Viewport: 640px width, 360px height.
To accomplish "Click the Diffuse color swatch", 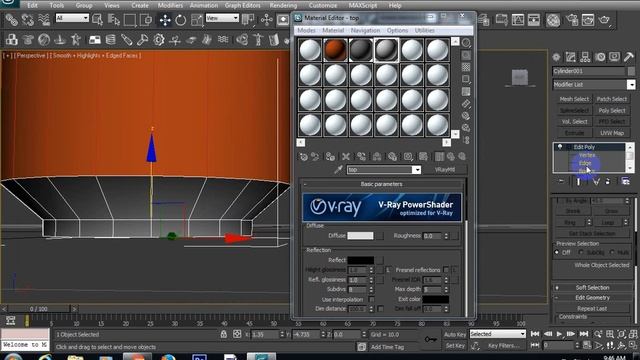I will pos(360,236).
